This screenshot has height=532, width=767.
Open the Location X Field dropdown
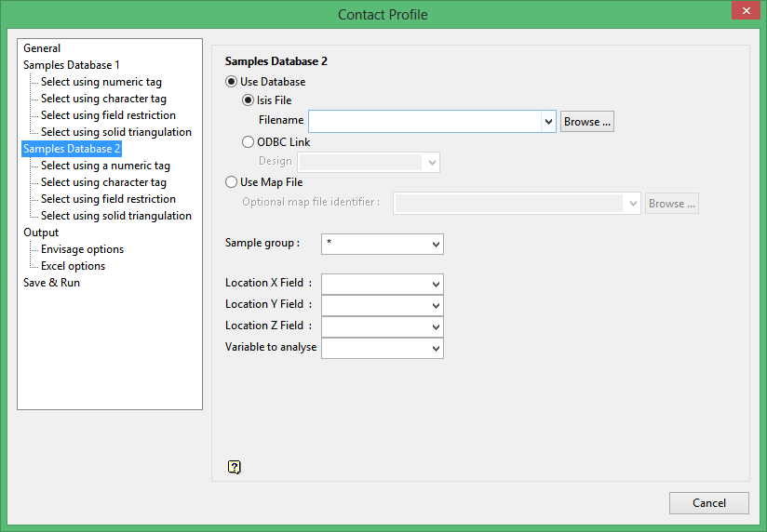click(x=436, y=284)
